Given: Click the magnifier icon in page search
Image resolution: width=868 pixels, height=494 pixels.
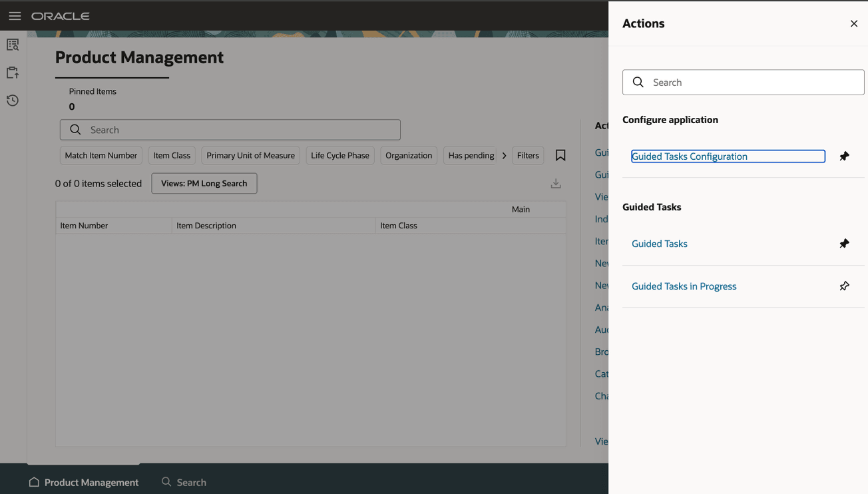Looking at the screenshot, I should 75,130.
